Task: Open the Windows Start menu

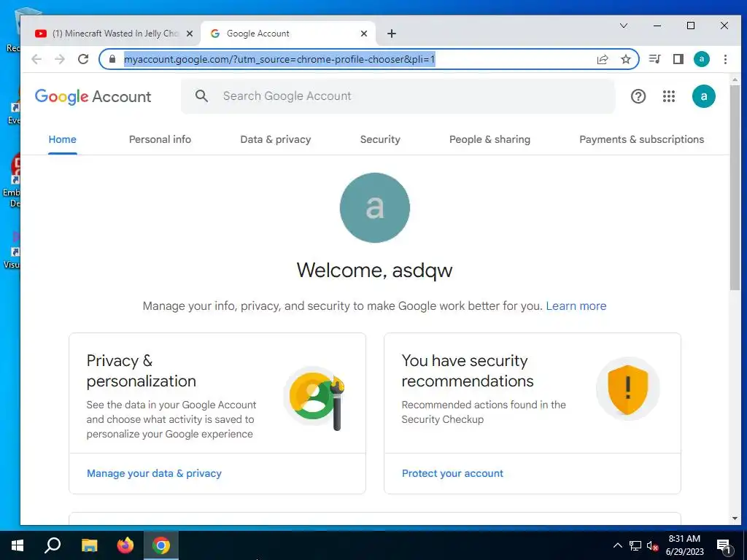Action: coord(18,545)
